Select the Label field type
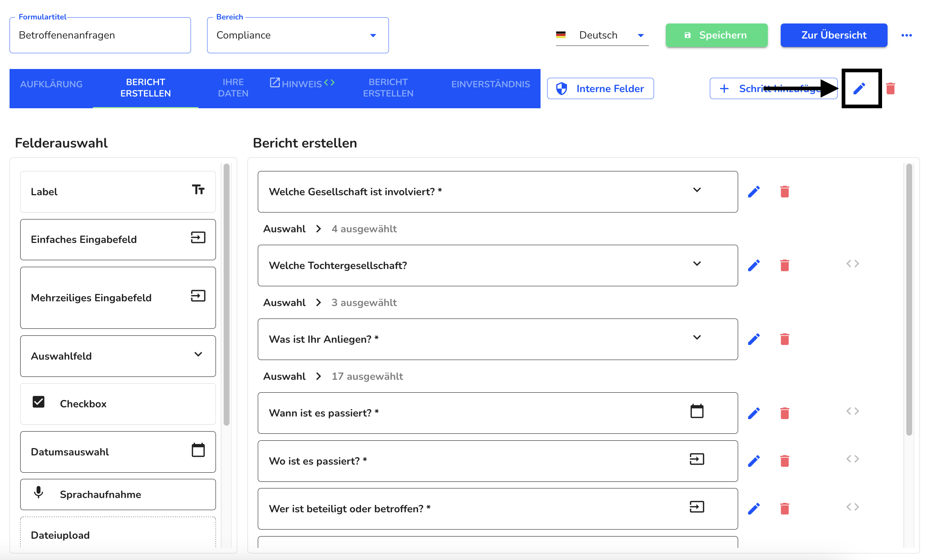This screenshot has height=560, width=932. 118,192
